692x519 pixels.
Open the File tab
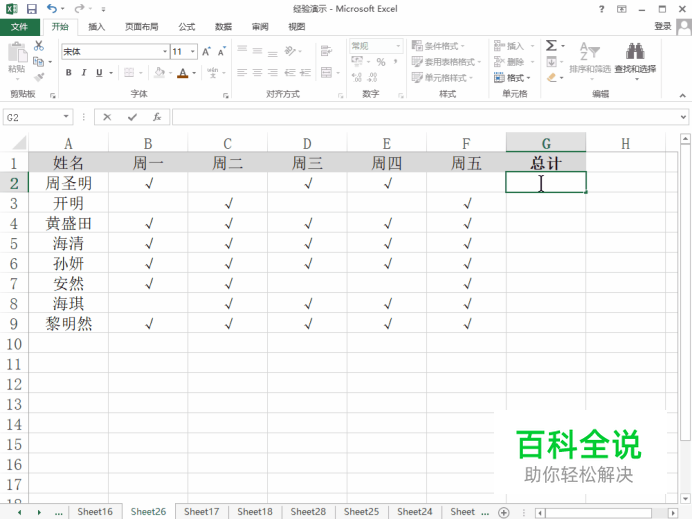pyautogui.click(x=19, y=27)
